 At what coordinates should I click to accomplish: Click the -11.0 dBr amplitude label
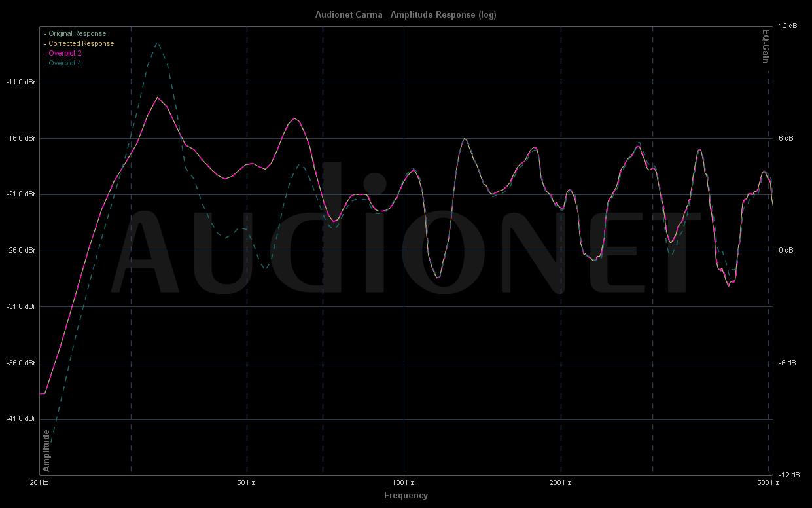[x=20, y=82]
